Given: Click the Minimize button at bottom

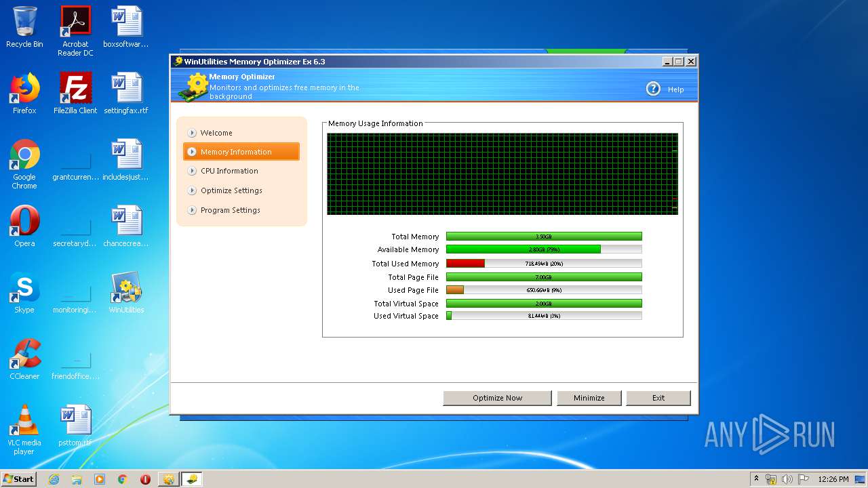Looking at the screenshot, I should [x=589, y=398].
